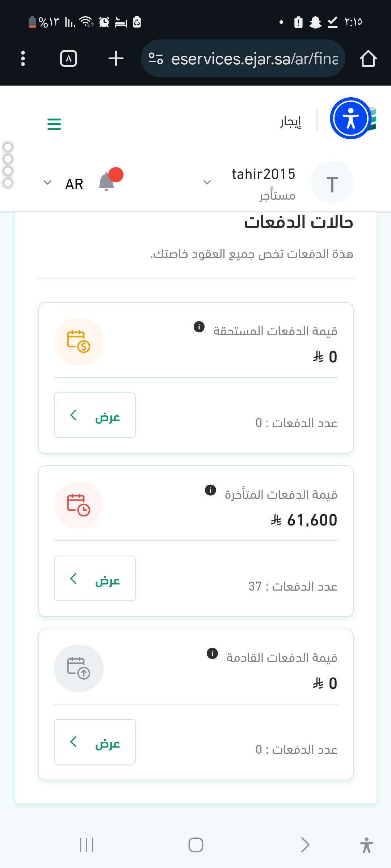This screenshot has height=868, width=391.
Task: Expand the tahir2015 account dropdown
Action: (x=207, y=182)
